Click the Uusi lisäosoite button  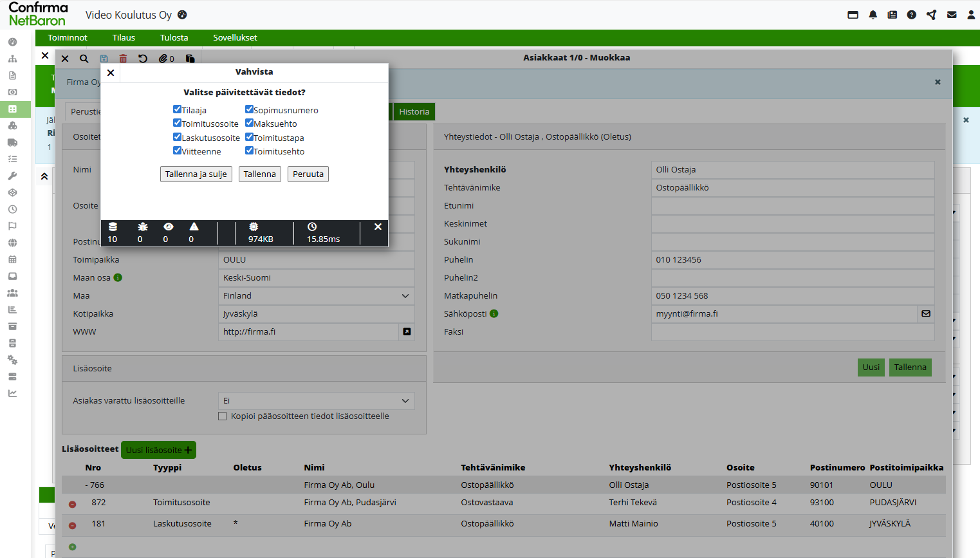click(x=158, y=450)
